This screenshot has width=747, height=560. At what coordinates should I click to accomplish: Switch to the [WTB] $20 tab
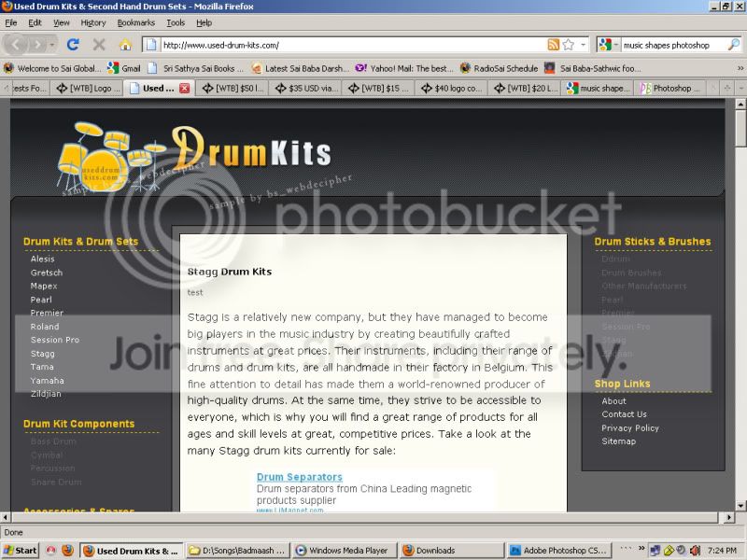pyautogui.click(x=525, y=88)
